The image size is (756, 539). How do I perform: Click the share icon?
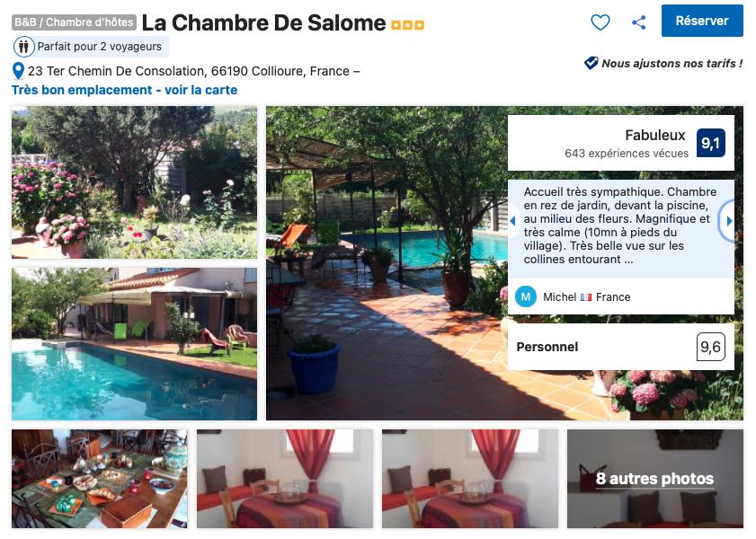[x=639, y=22]
